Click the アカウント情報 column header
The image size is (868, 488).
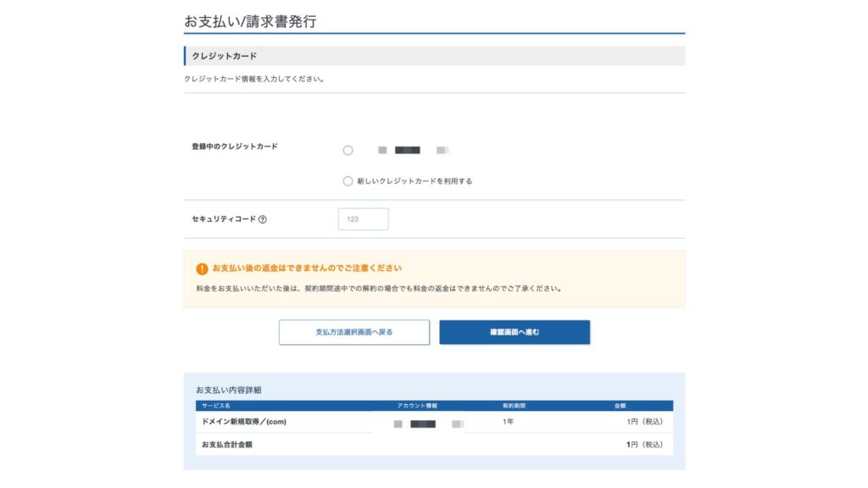(x=417, y=406)
